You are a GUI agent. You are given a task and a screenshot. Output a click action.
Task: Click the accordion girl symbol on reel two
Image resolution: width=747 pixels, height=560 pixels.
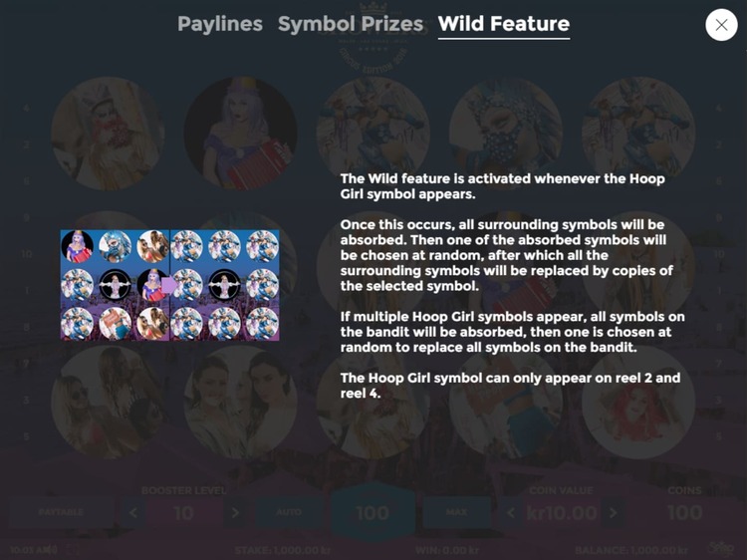coord(241,134)
